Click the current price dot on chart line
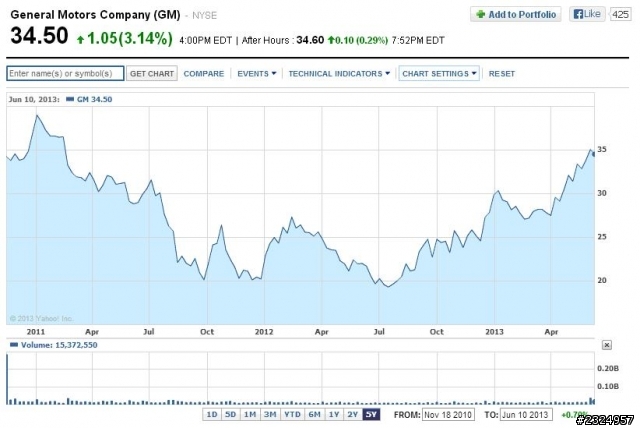This screenshot has height=428, width=640. [x=593, y=154]
